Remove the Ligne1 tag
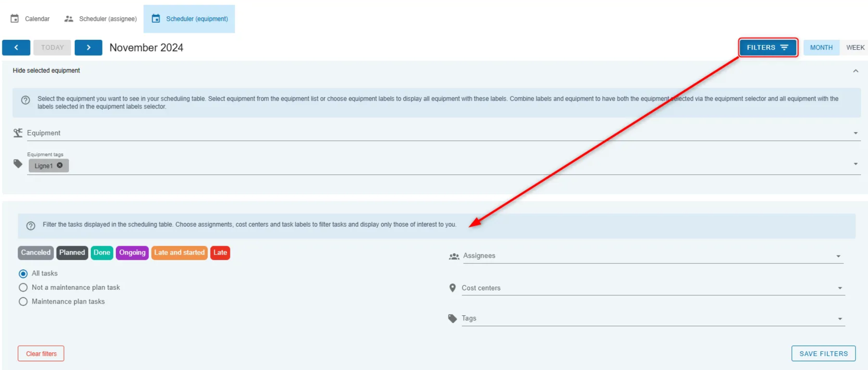868x370 pixels. (x=60, y=166)
